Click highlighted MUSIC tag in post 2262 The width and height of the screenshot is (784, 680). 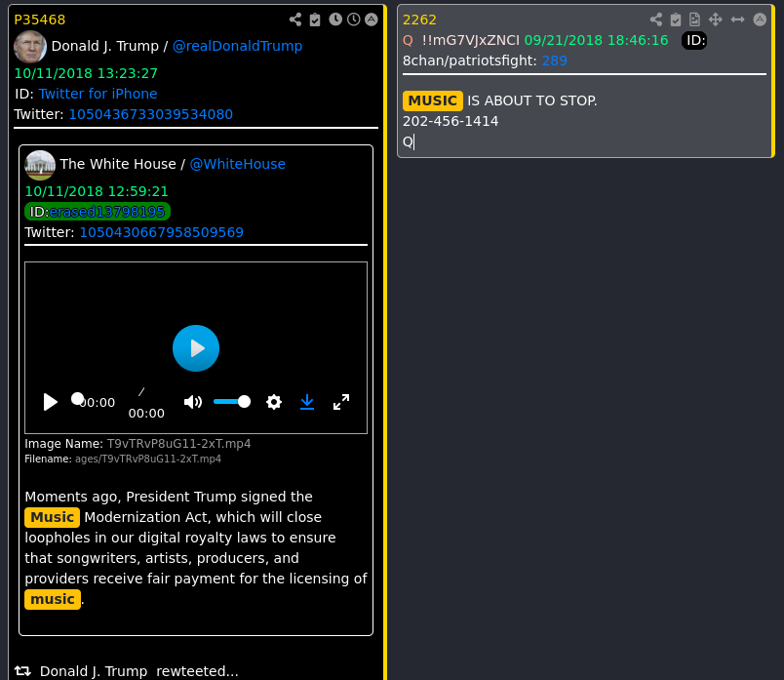pyautogui.click(x=433, y=100)
